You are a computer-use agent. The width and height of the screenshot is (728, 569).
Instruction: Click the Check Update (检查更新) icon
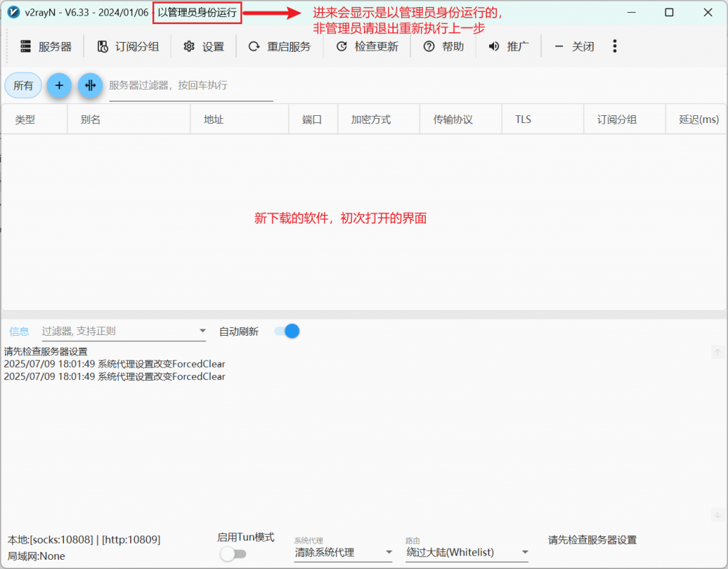(341, 47)
